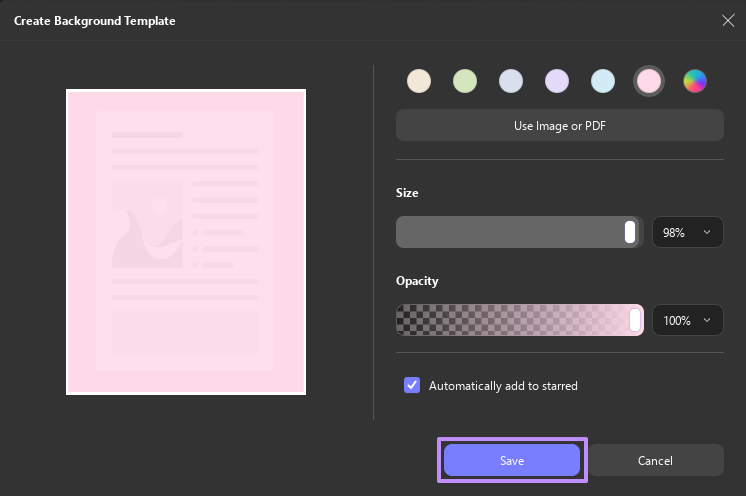The image size is (746, 496).
Task: Close the Create Background Template dialog
Action: (x=728, y=20)
